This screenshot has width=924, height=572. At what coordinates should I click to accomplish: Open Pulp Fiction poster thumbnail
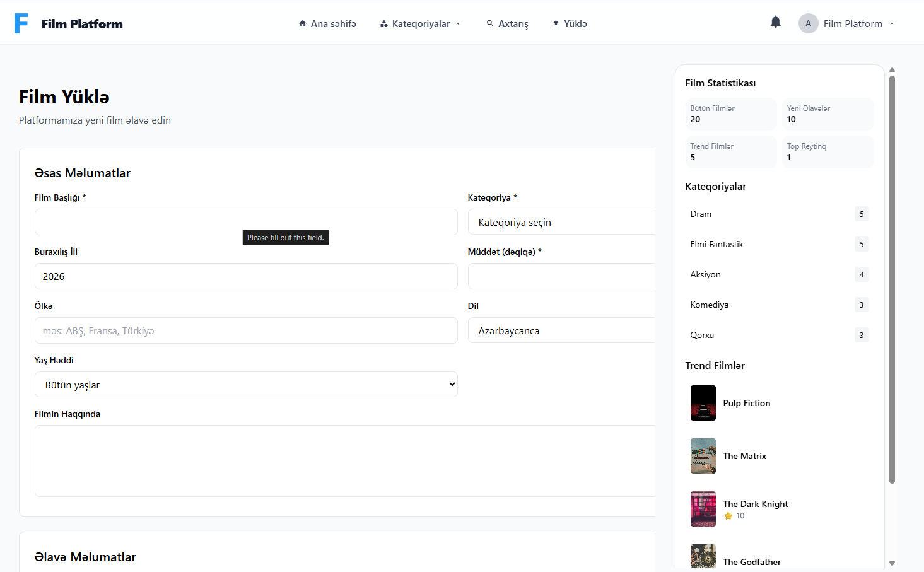pyautogui.click(x=703, y=403)
